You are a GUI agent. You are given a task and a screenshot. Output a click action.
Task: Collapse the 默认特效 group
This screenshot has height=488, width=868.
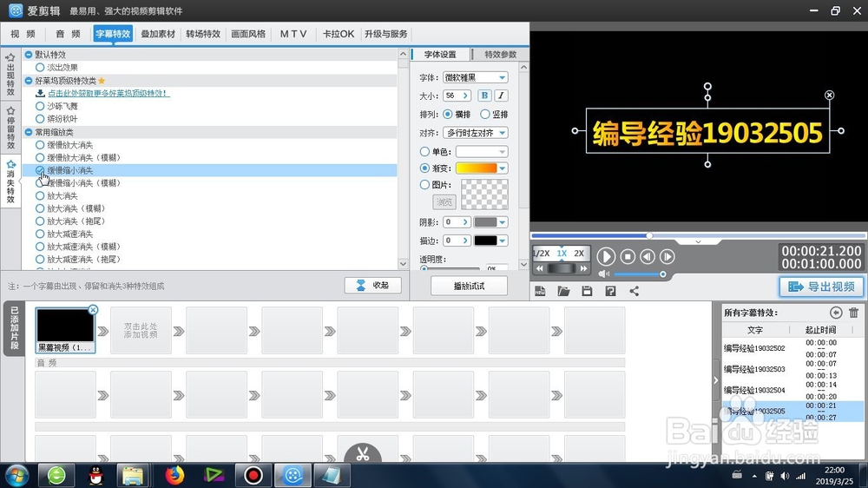point(29,55)
